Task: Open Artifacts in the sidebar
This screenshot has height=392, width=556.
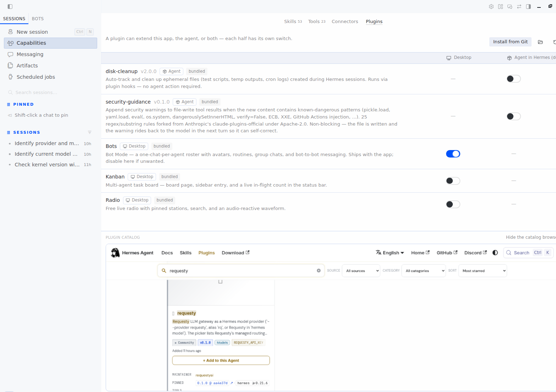Action: tap(50, 66)
